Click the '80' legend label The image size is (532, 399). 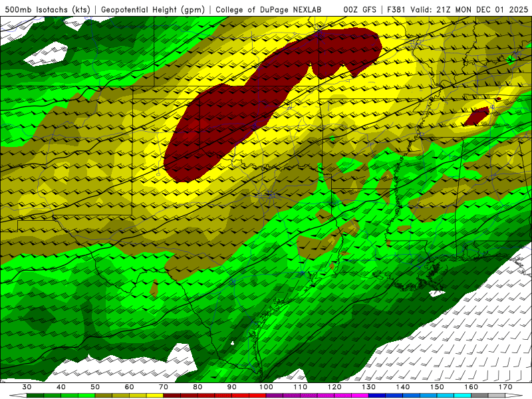[198, 387]
